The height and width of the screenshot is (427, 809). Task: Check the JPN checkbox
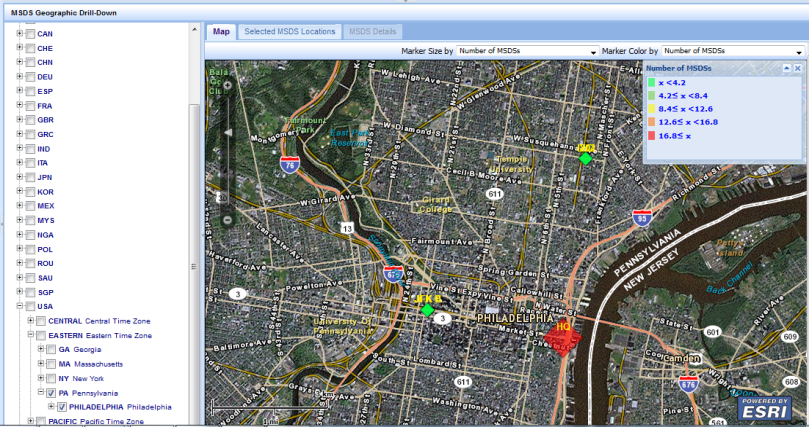[30, 177]
